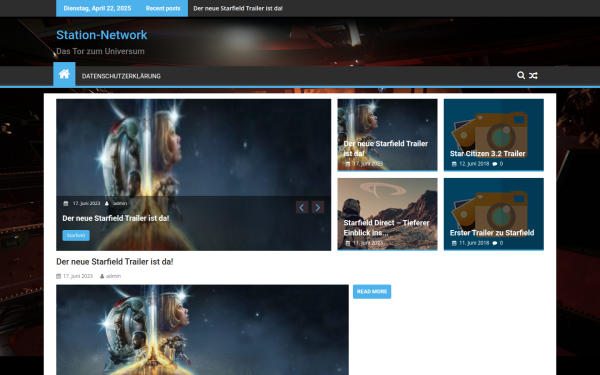Click date 17. Juni 2023 below article headline
Screen dimensions: 600x375
tap(78, 276)
